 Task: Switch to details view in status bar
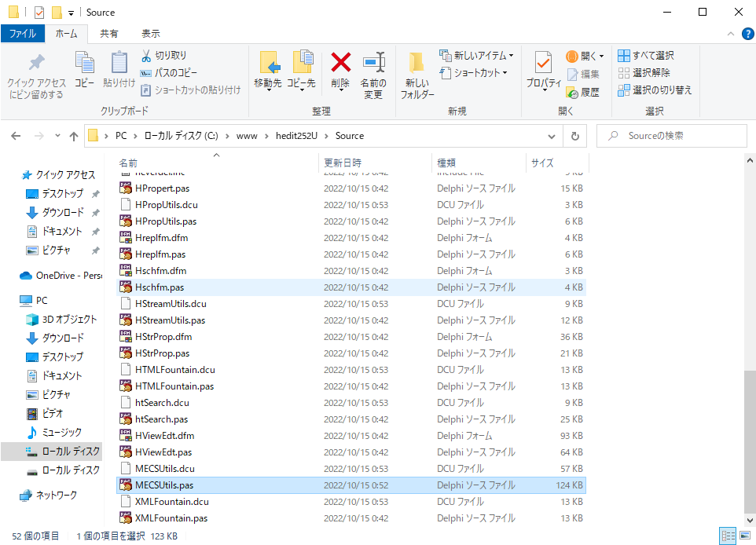(728, 536)
